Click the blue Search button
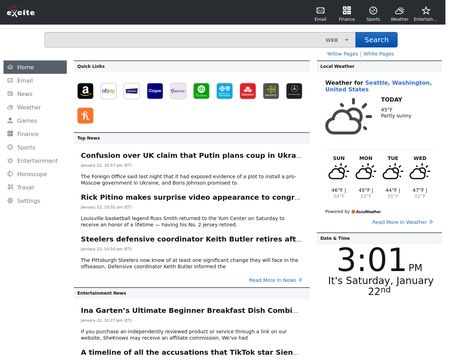450x360 pixels. (x=376, y=40)
